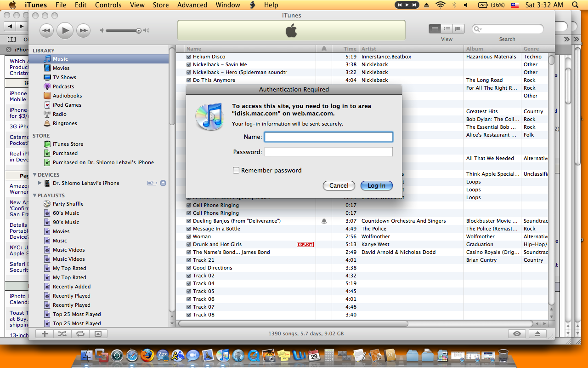588x368 pixels.
Task: Collapse the PLAYLISTS section triangle
Action: 34,195
